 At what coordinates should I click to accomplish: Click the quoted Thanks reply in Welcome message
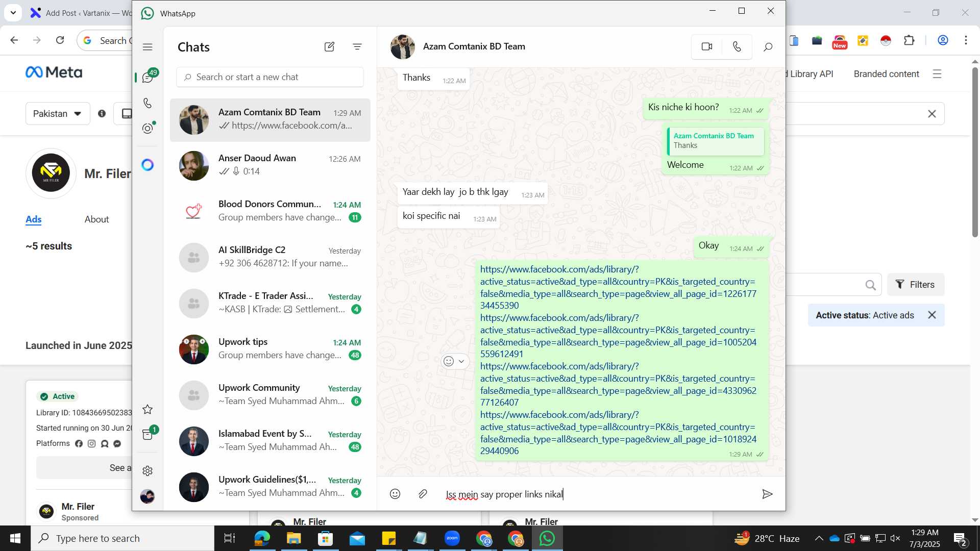(715, 141)
